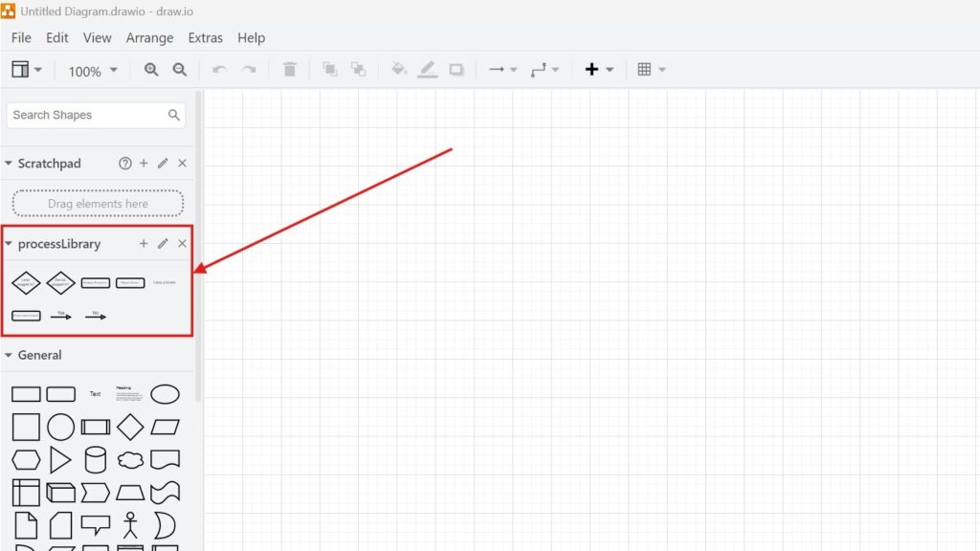Click the Scratchpad help question mark
This screenshot has height=551, width=980.
point(125,163)
